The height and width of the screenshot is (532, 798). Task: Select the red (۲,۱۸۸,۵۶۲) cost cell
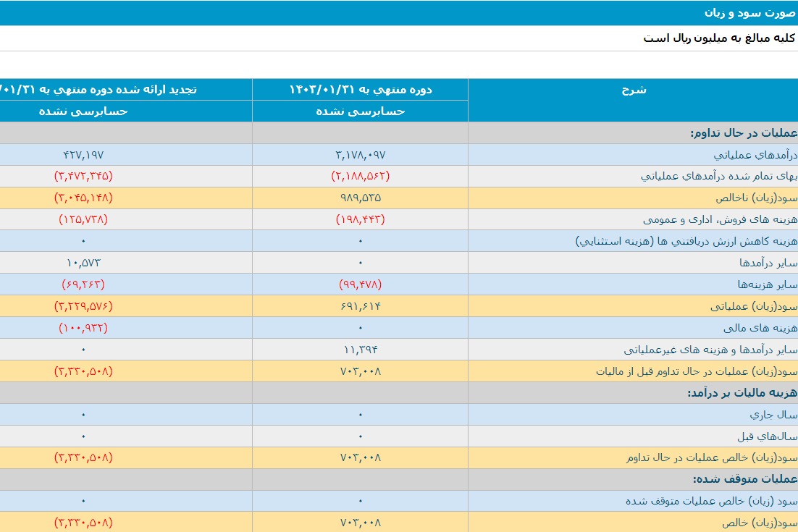361,176
